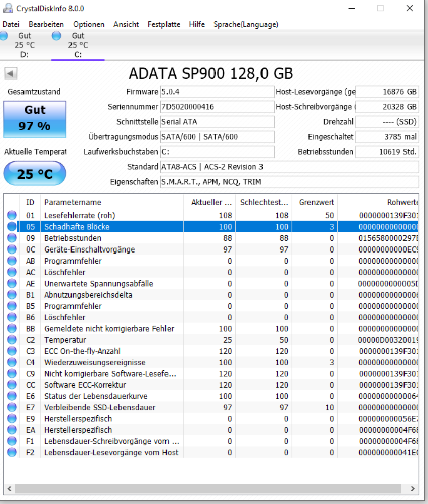Click the Laufwerksbuchstaben field C:
428x504 pixels.
pos(217,152)
